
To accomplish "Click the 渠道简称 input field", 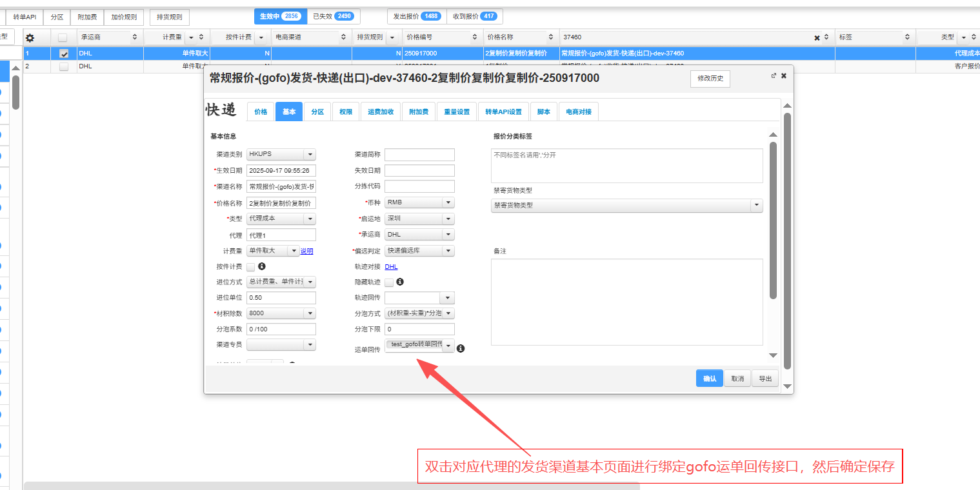I will [420, 155].
